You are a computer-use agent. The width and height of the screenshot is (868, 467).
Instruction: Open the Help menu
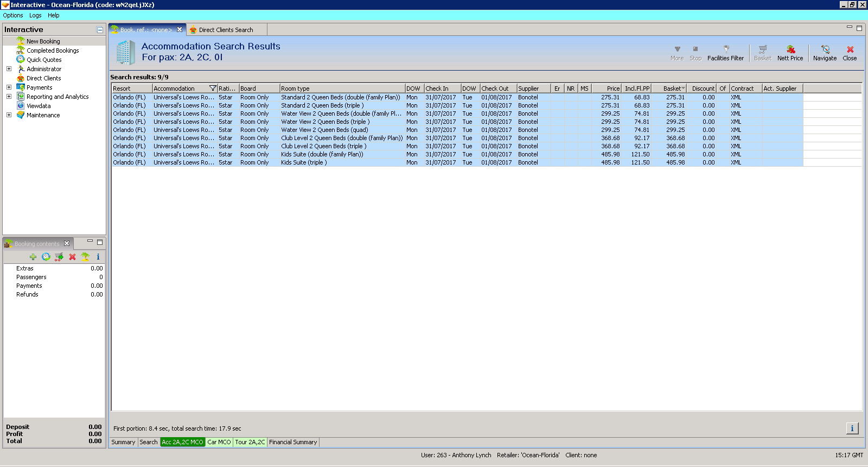point(53,15)
